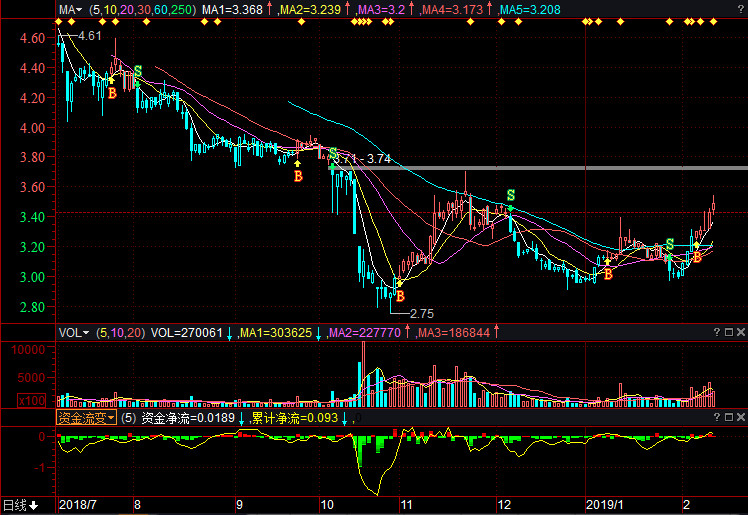This screenshot has width=748, height=515.
Task: Click the B buy signal in late September
Action: coord(298,176)
